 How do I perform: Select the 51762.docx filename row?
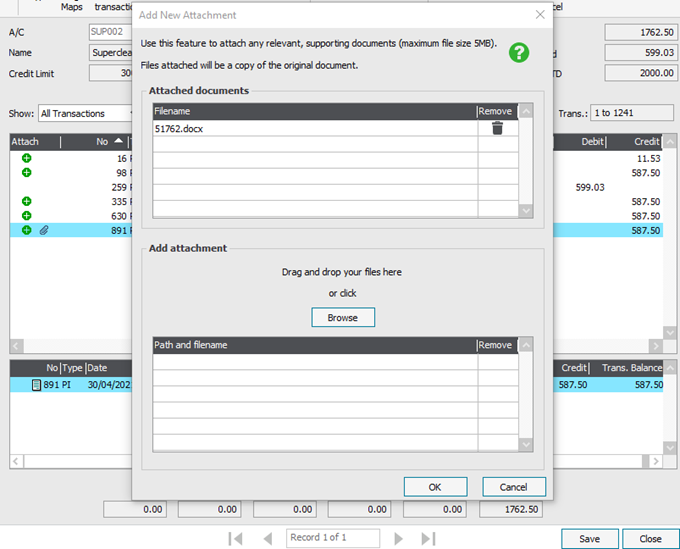[x=314, y=128]
